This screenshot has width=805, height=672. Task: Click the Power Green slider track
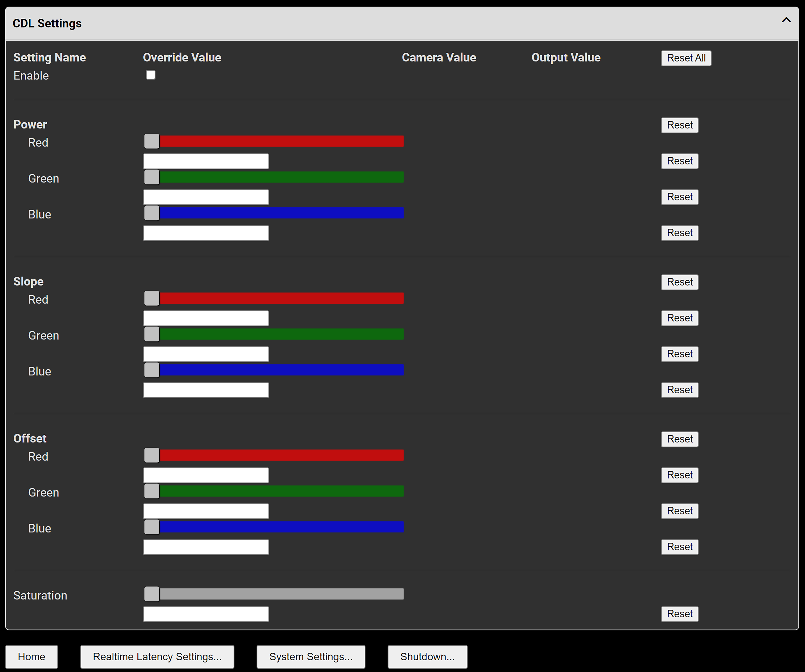click(281, 177)
